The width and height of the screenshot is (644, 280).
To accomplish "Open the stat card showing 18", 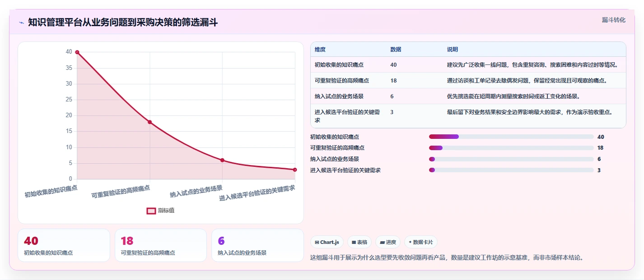I will tap(161, 245).
